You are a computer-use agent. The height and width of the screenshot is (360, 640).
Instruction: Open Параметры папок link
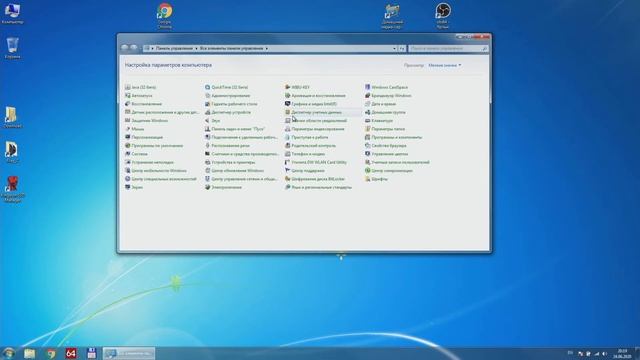point(388,129)
